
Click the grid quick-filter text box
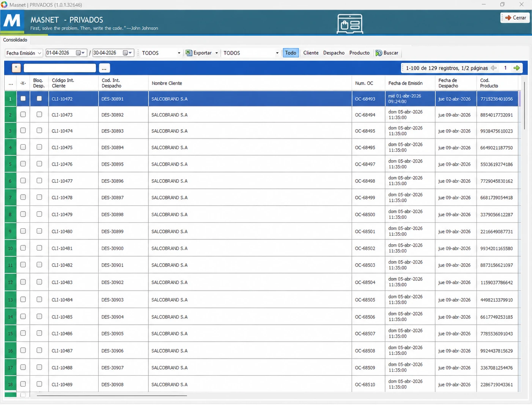tap(60, 68)
